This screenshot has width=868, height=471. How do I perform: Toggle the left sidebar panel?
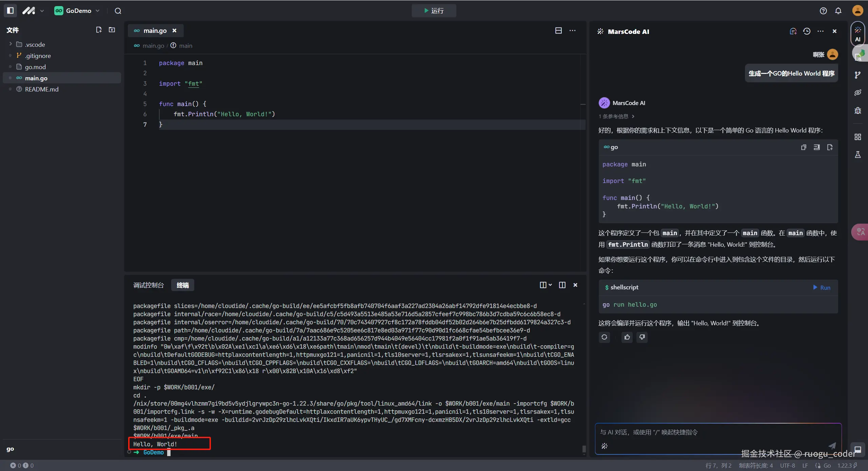10,11
